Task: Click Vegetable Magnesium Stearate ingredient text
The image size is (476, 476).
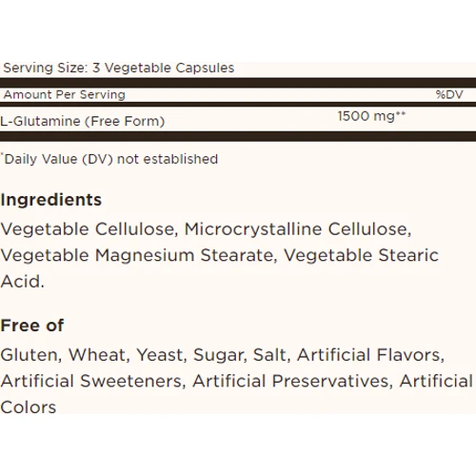Action: tap(139, 255)
